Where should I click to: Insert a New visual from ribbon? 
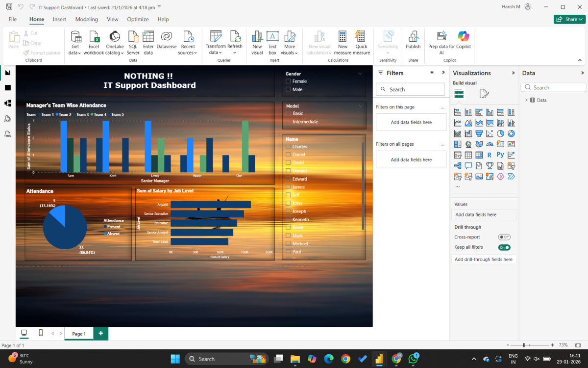click(257, 37)
